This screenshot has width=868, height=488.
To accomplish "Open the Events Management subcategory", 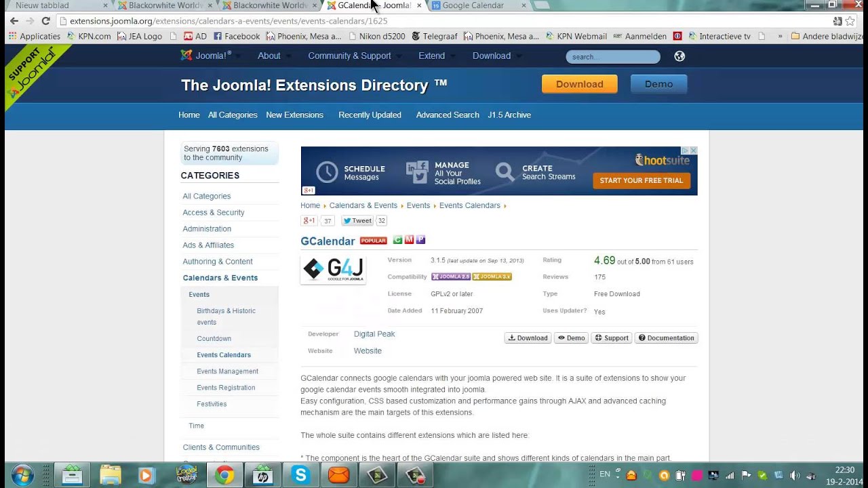I will (x=227, y=371).
